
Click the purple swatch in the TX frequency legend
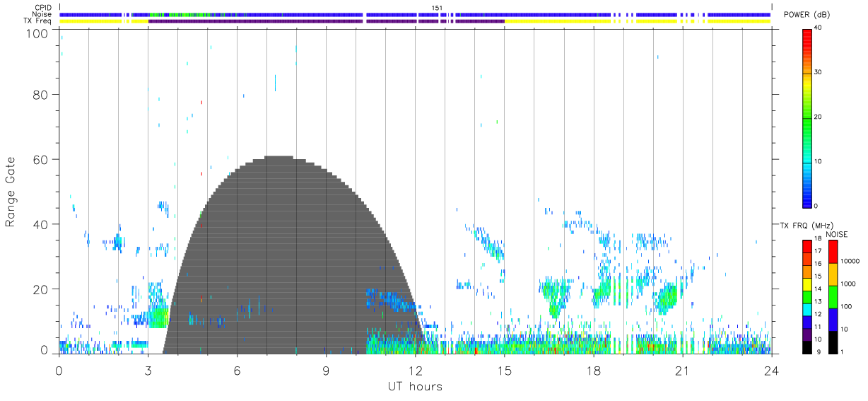pos(807,335)
